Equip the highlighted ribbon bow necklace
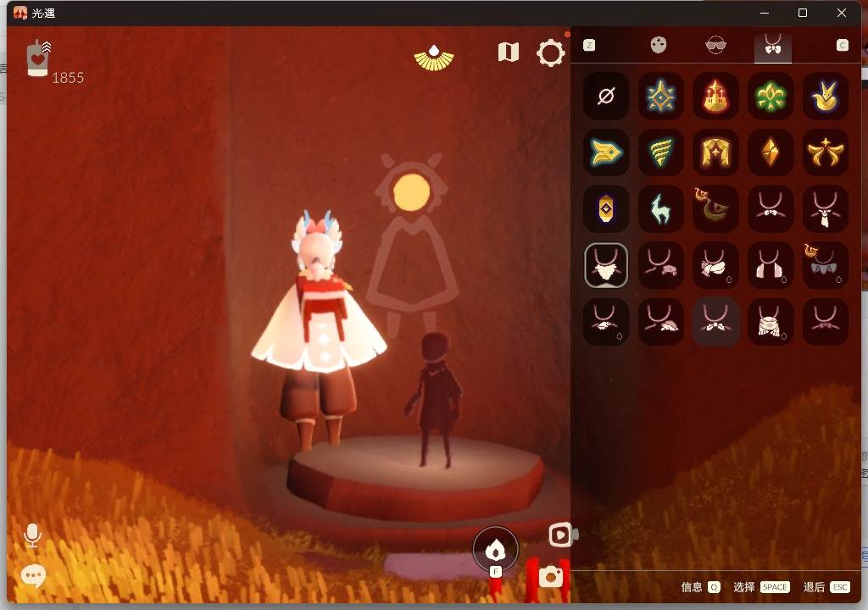This screenshot has width=868, height=610. (715, 322)
